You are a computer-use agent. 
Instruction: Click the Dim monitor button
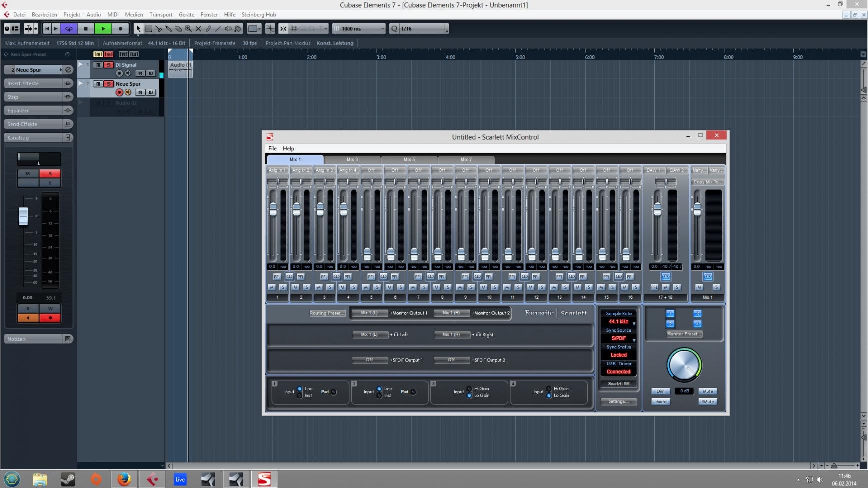coord(660,391)
